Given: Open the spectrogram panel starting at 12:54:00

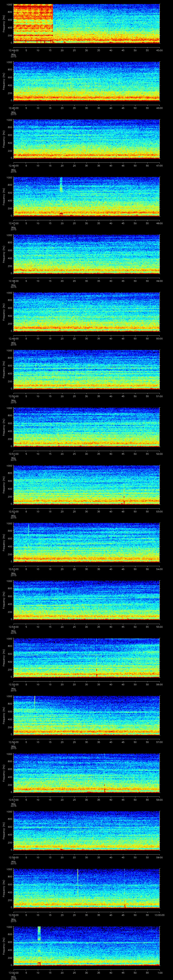Looking at the screenshot, I should pos(86,600).
